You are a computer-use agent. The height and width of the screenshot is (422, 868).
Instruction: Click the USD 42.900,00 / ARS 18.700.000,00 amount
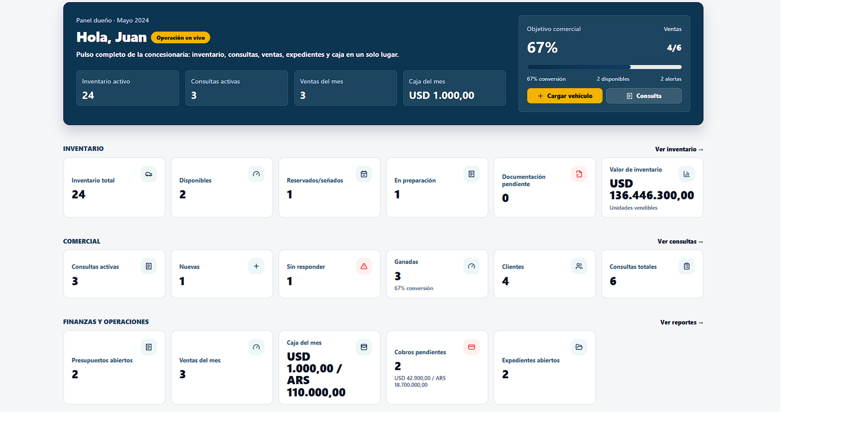click(x=420, y=381)
